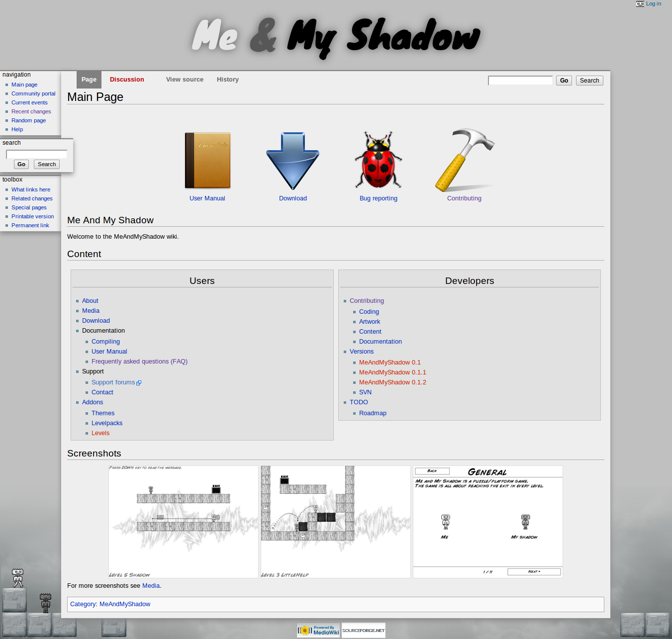Open the History tab
The image size is (672, 639).
click(228, 80)
